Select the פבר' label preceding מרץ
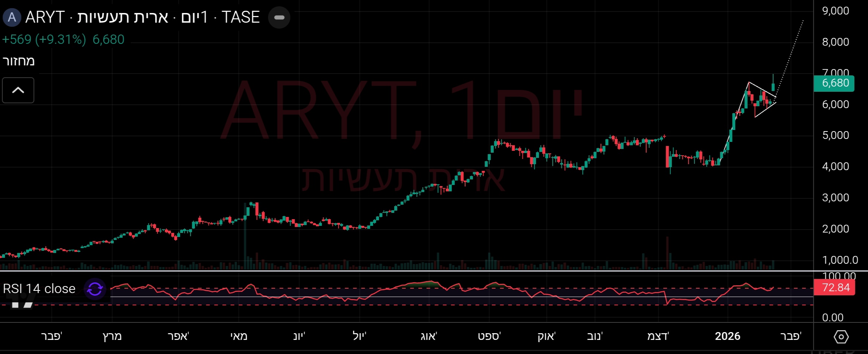This screenshot has width=868, height=354. [x=52, y=336]
